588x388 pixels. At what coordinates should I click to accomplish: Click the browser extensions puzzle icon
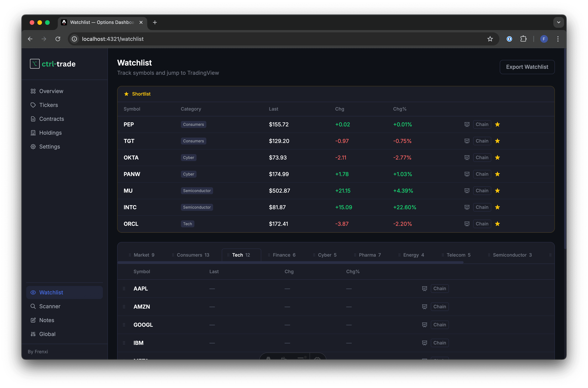click(x=524, y=39)
